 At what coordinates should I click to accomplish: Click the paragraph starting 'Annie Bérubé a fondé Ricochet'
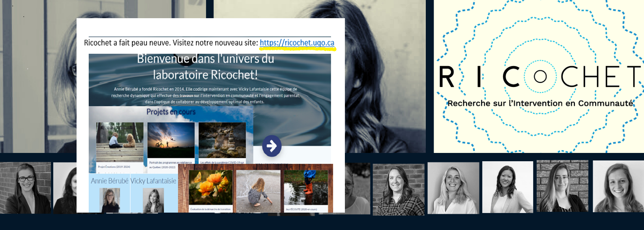(x=205, y=95)
